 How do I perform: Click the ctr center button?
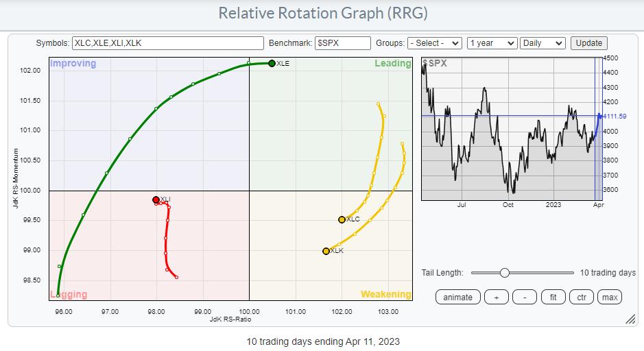[581, 297]
